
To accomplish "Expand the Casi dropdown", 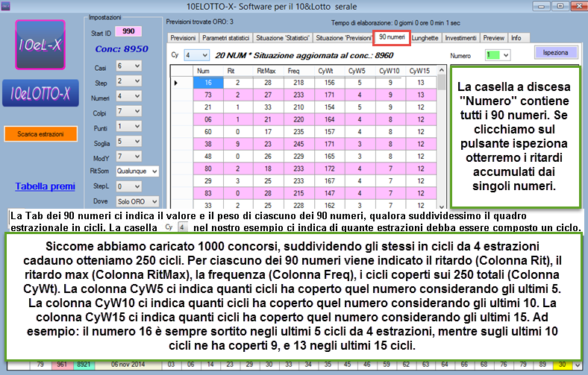I will point(128,66).
